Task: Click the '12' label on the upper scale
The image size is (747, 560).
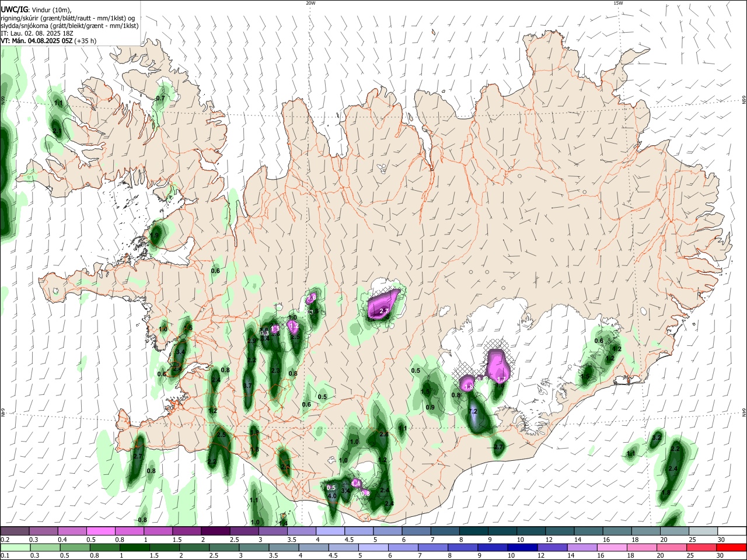Action: pos(549,539)
